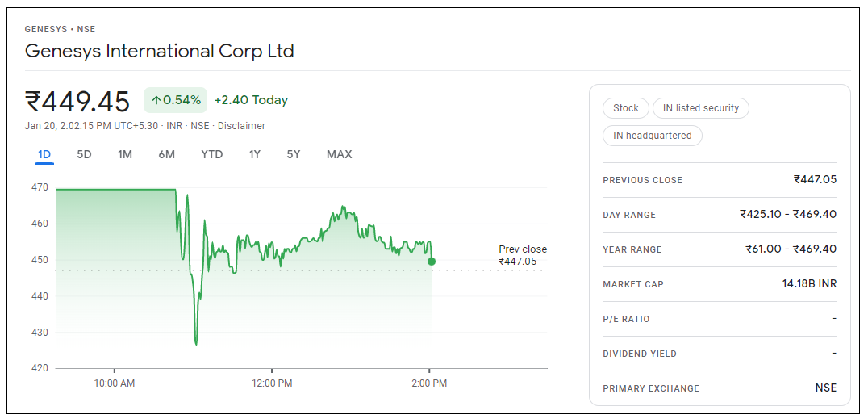Screen dimensions: 868x419
Task: Click the Prev close ₹447.05 chart label
Action: [522, 255]
